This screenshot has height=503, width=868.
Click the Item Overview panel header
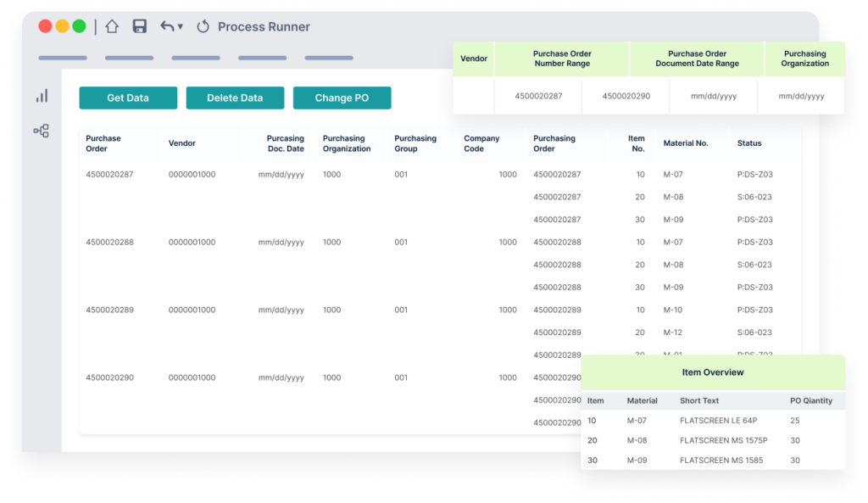click(x=713, y=372)
